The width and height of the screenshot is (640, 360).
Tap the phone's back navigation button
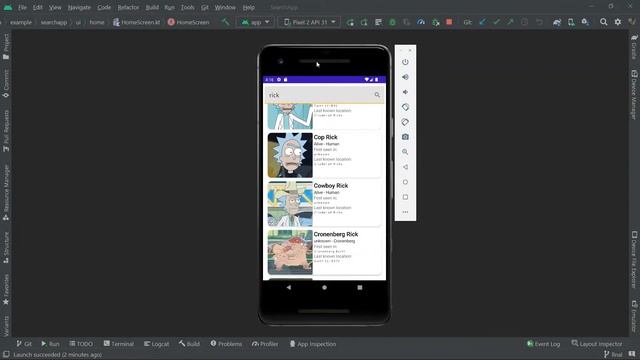289,287
